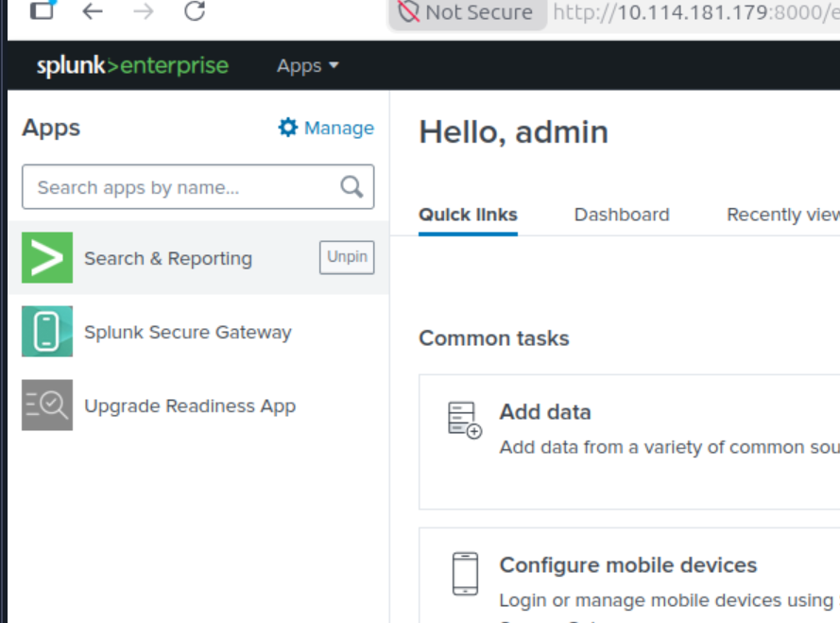
Task: Click the Hello, admin heading
Action: coord(513,132)
